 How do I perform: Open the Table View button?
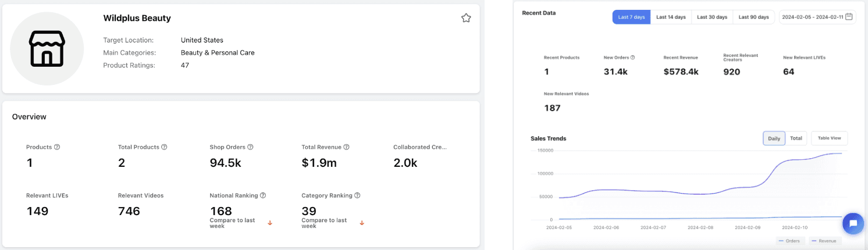830,138
